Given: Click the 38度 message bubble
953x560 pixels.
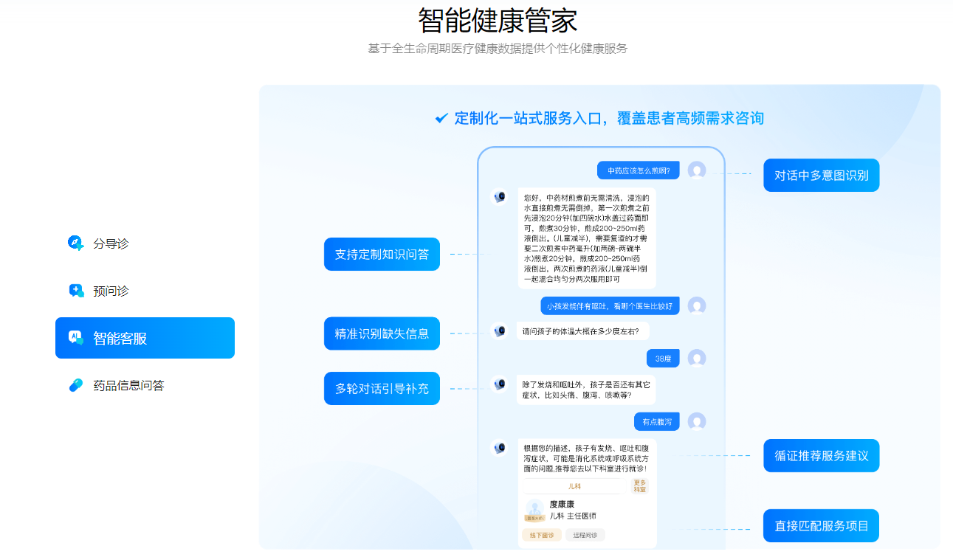Looking at the screenshot, I should click(x=663, y=359).
